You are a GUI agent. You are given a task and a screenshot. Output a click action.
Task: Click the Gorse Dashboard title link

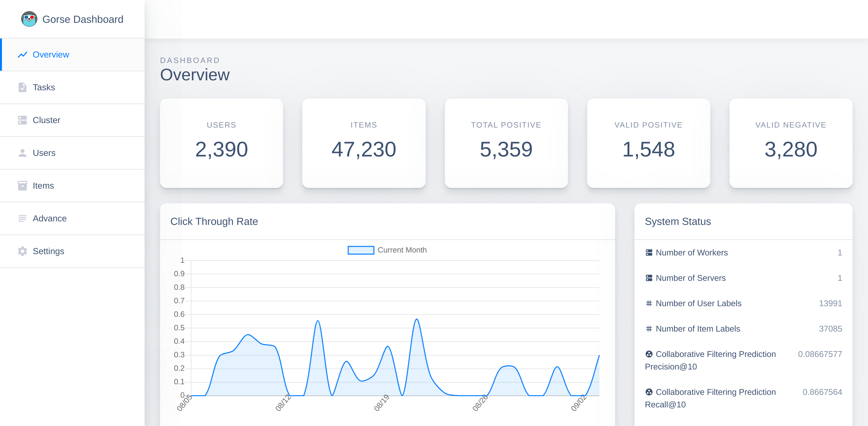(83, 19)
